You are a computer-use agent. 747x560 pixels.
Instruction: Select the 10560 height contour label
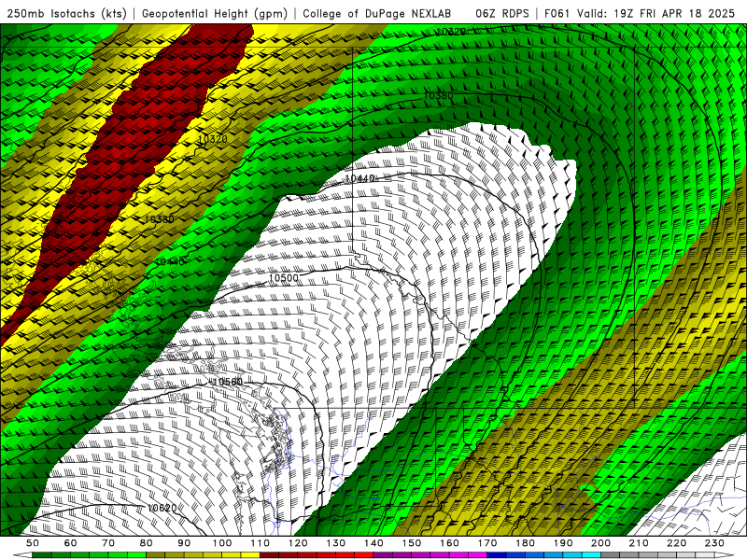point(227,382)
